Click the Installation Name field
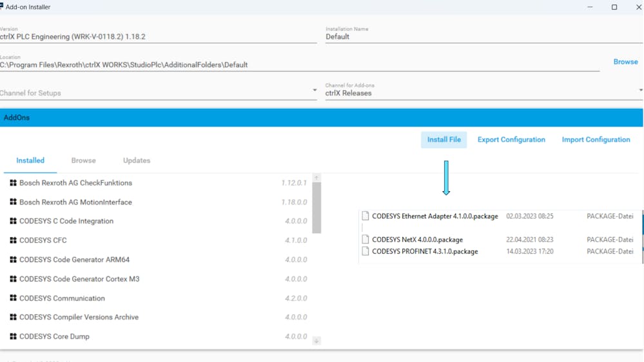The image size is (644, 362). point(484,37)
